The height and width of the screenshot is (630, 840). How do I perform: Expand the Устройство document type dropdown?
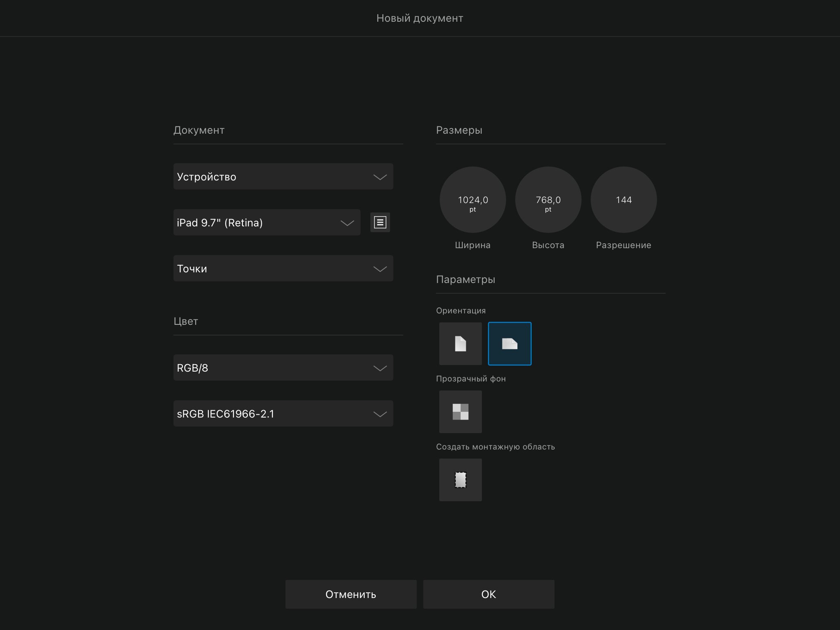[283, 176]
